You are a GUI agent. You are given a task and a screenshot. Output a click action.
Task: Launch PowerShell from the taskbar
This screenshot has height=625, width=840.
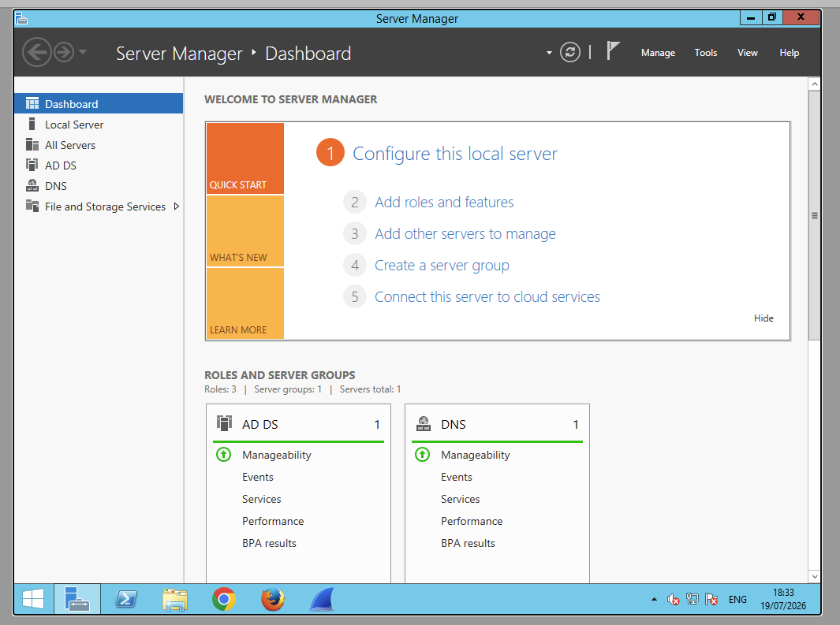click(x=126, y=599)
